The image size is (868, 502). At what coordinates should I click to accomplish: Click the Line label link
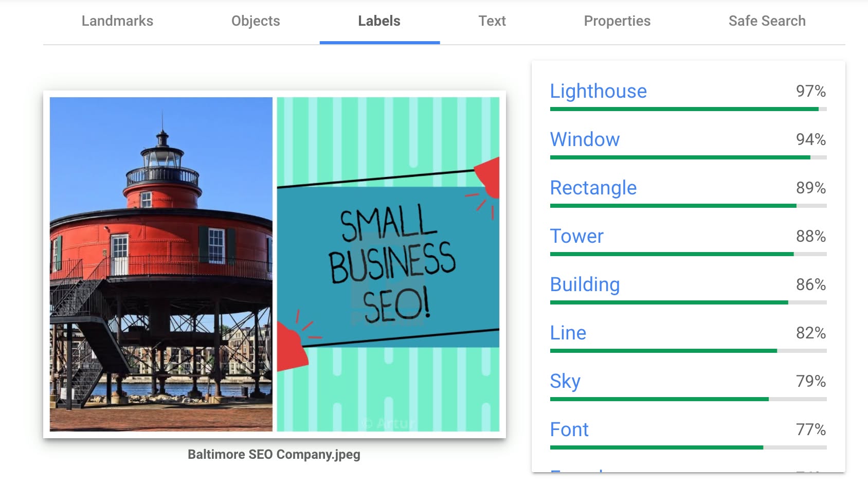coord(568,333)
